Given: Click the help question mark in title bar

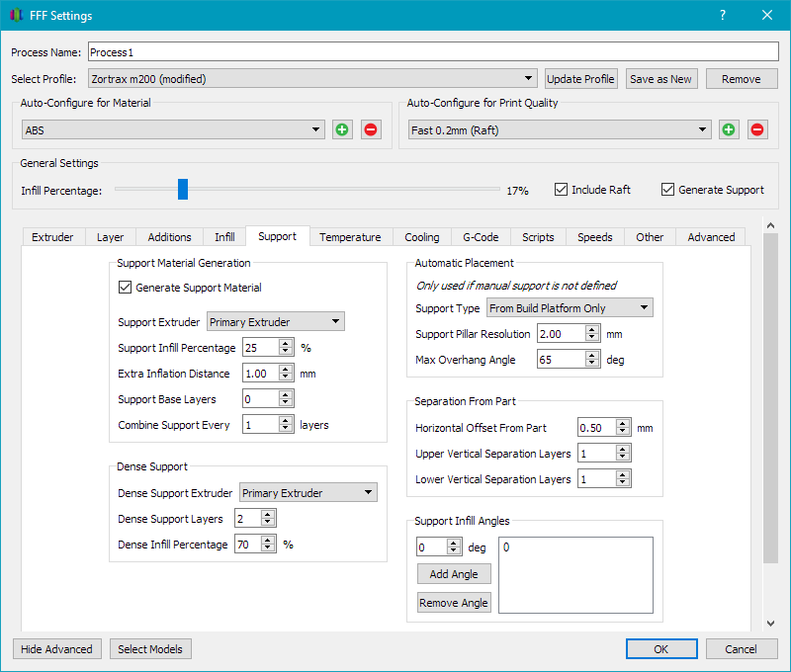Looking at the screenshot, I should click(x=723, y=15).
